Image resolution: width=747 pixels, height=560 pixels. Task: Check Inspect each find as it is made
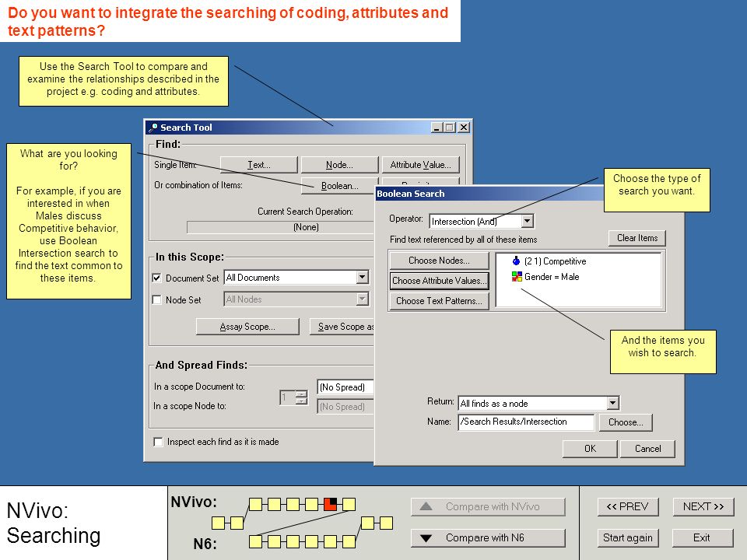click(x=158, y=442)
